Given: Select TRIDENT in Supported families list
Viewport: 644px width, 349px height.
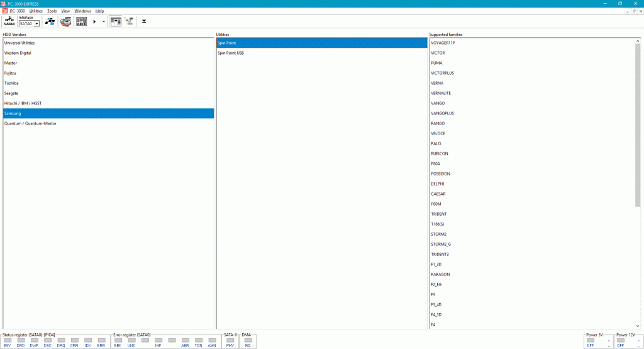Looking at the screenshot, I should click(439, 214).
